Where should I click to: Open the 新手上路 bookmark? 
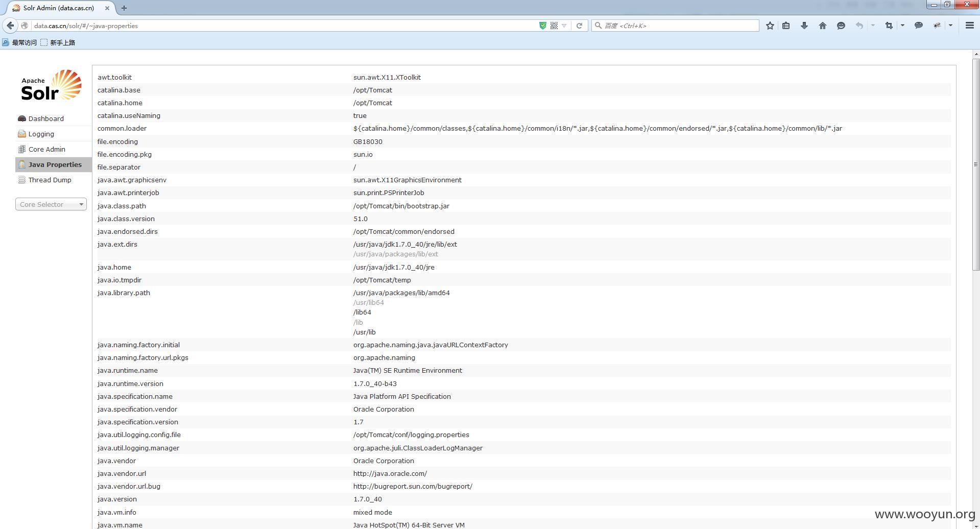[x=58, y=43]
